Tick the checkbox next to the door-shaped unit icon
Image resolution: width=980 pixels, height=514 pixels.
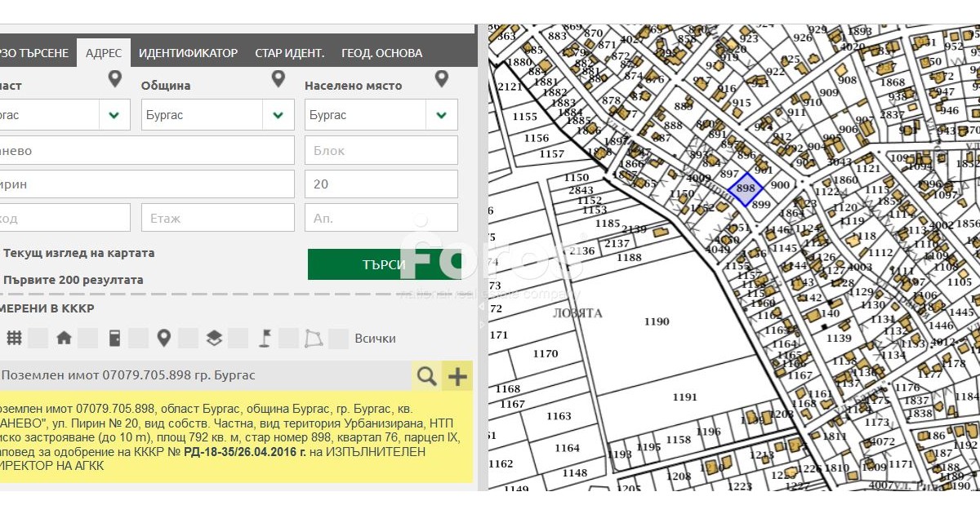[139, 338]
